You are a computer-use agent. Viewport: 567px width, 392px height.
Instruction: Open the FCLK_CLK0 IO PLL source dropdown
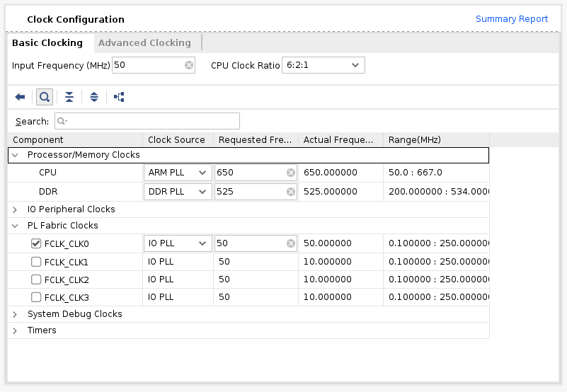pyautogui.click(x=178, y=243)
